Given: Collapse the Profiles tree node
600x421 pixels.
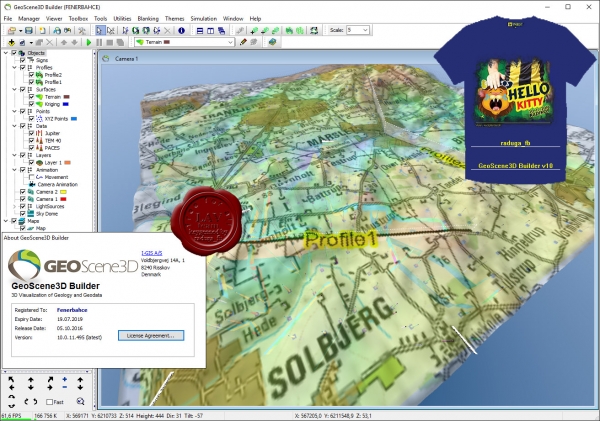Looking at the screenshot, I should pos(15,67).
